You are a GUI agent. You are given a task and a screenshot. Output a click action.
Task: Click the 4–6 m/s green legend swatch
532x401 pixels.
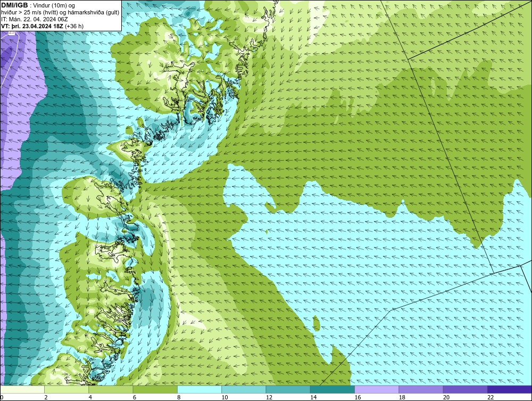(x=111, y=389)
